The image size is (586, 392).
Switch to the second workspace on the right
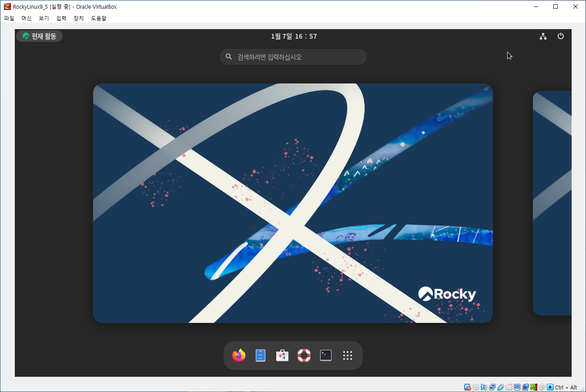coord(552,203)
